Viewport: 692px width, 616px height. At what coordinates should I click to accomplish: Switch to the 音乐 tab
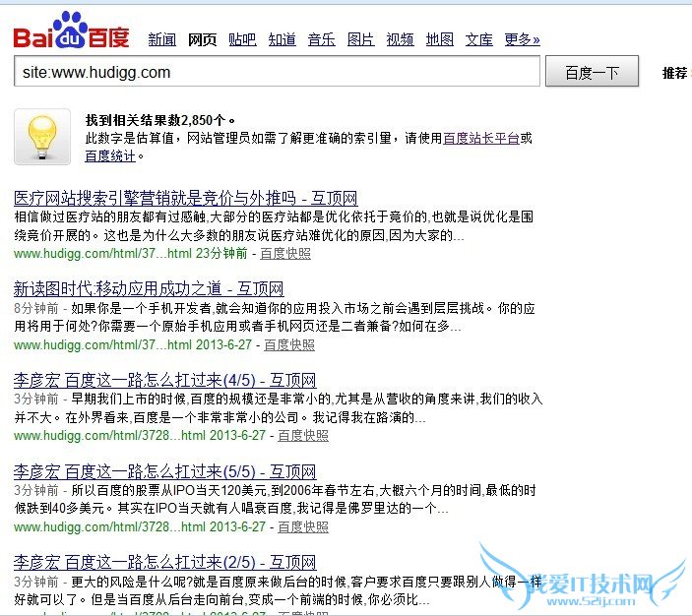(x=321, y=39)
